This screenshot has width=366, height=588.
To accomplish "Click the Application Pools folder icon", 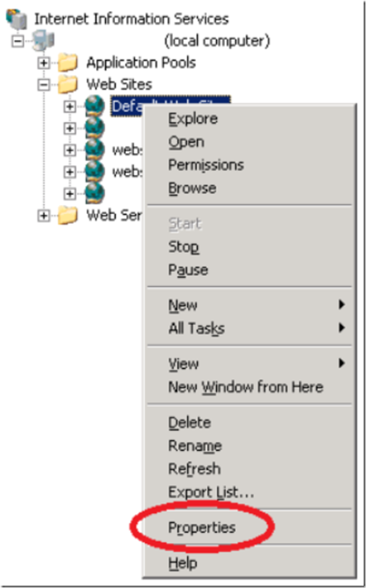I will [69, 63].
